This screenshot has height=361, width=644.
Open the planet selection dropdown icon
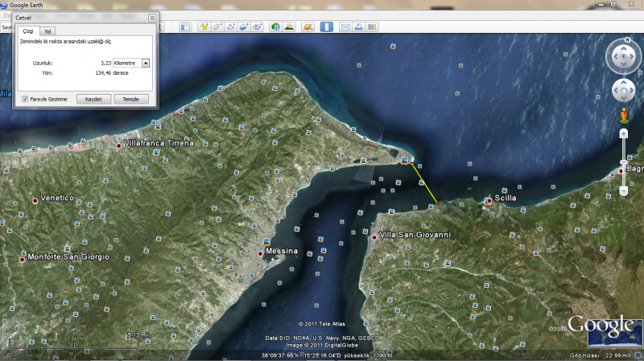point(307,27)
